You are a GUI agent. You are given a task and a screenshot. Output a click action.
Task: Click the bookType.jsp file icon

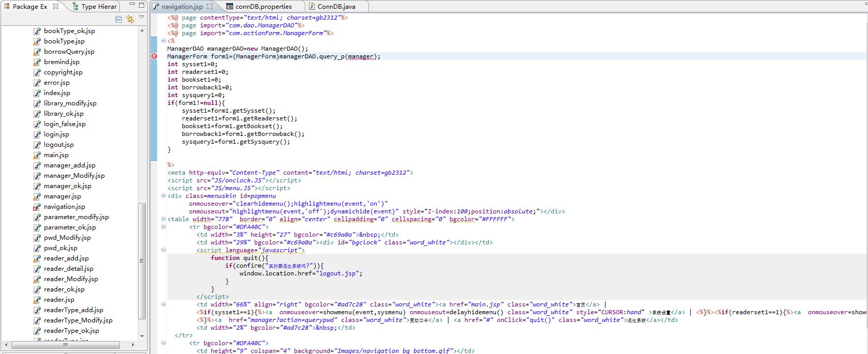(37, 41)
